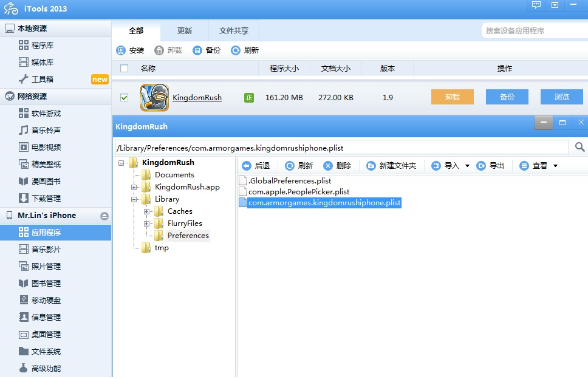
Task: Open 电影视频 section
Action: pos(39,148)
